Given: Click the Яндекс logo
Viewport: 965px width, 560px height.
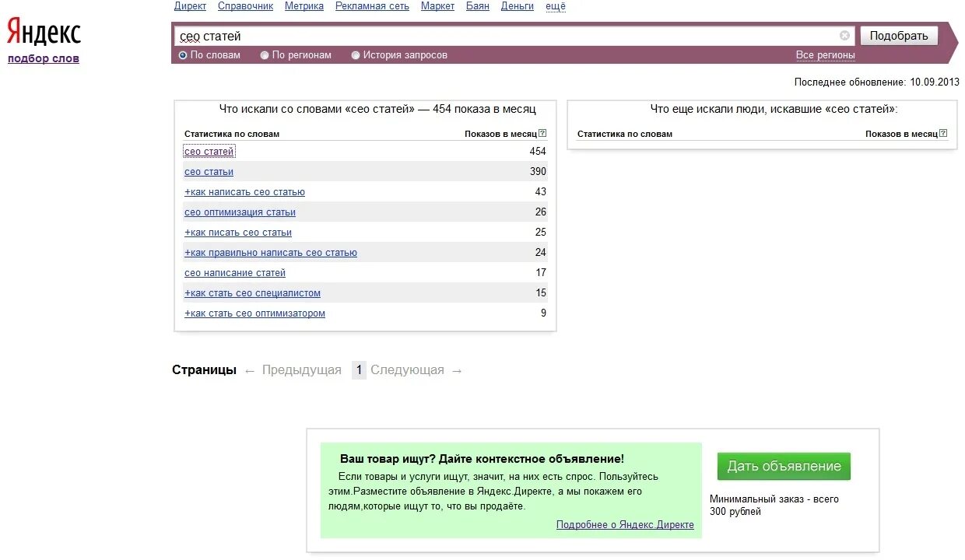Looking at the screenshot, I should click(43, 33).
